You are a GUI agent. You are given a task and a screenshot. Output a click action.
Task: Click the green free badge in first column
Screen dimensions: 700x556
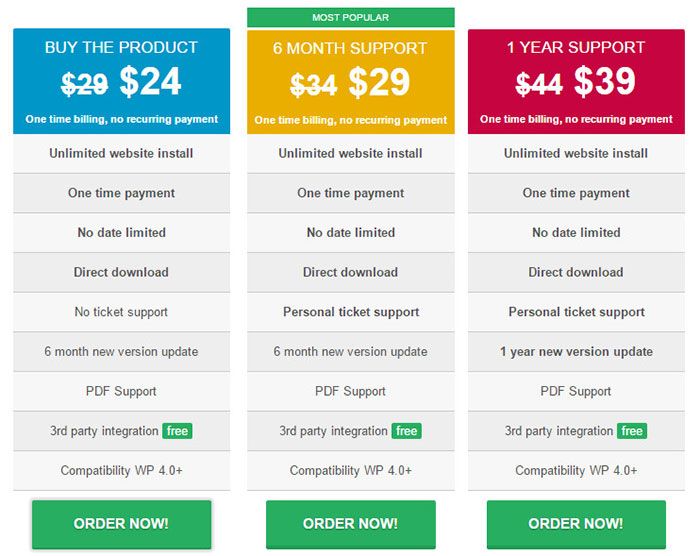[x=177, y=431]
